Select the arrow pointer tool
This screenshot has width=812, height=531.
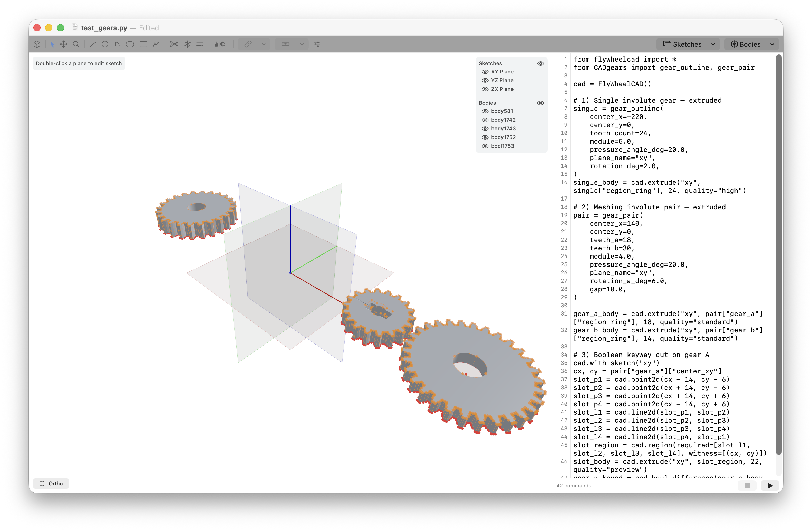[x=52, y=44]
